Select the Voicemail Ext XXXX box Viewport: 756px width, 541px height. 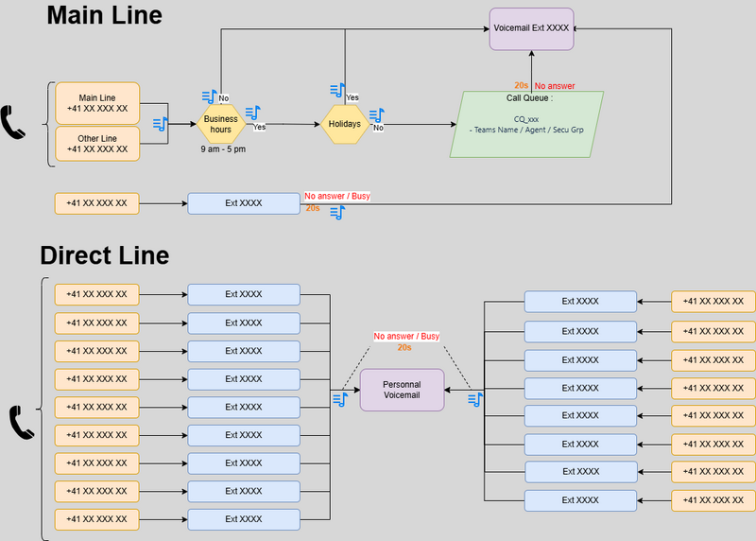click(x=531, y=29)
